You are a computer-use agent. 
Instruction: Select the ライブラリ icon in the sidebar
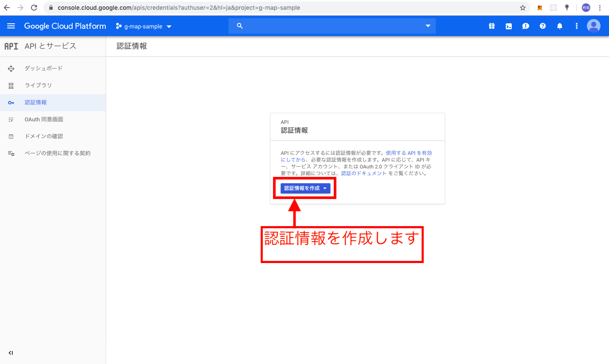point(11,85)
